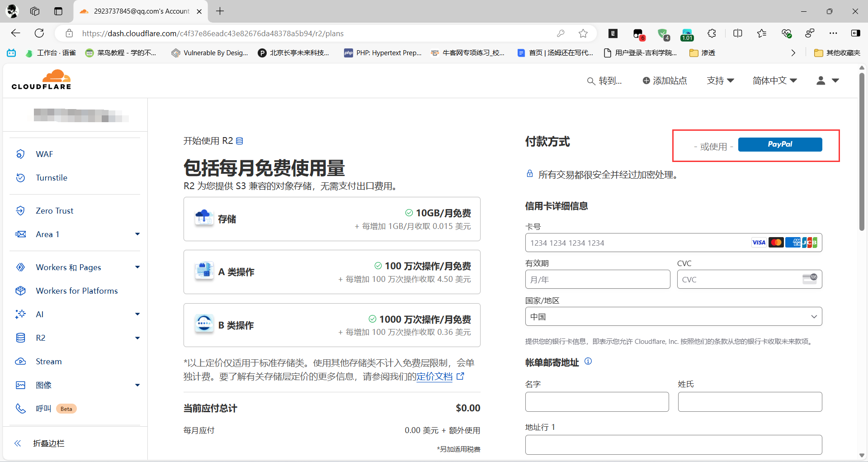Add page to favorites star
868x462 pixels.
[x=583, y=33]
